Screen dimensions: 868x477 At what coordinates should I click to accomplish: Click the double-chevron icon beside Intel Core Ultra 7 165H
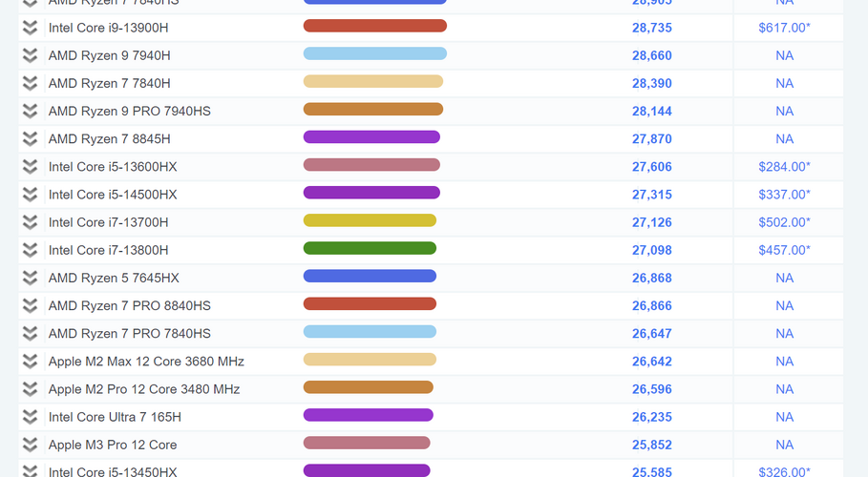30,417
